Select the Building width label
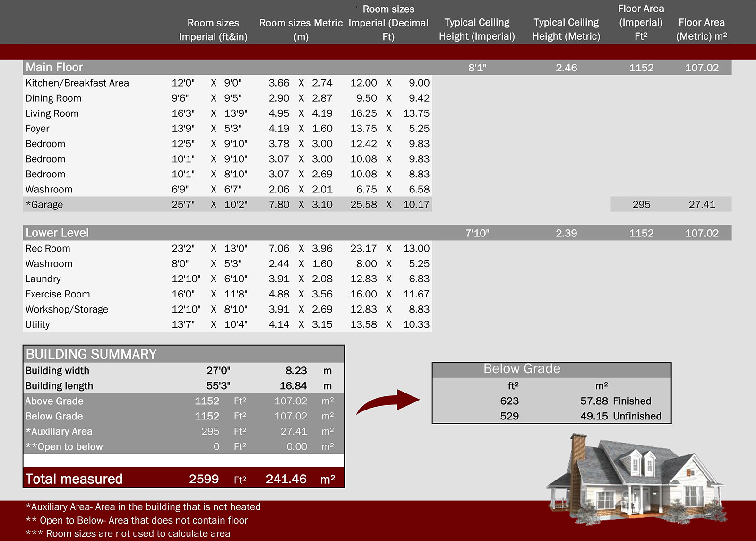 point(57,370)
